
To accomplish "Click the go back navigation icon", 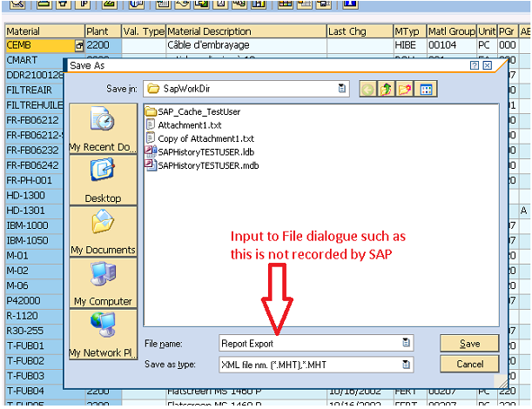I will coord(368,89).
